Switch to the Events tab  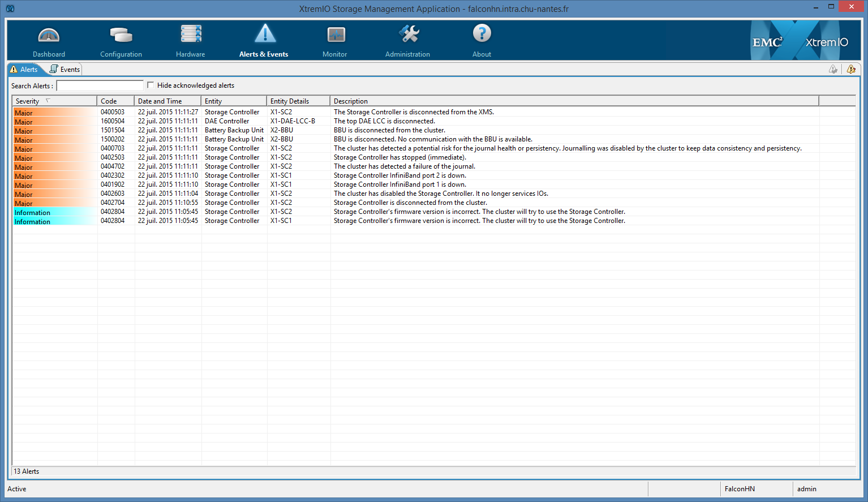[65, 70]
